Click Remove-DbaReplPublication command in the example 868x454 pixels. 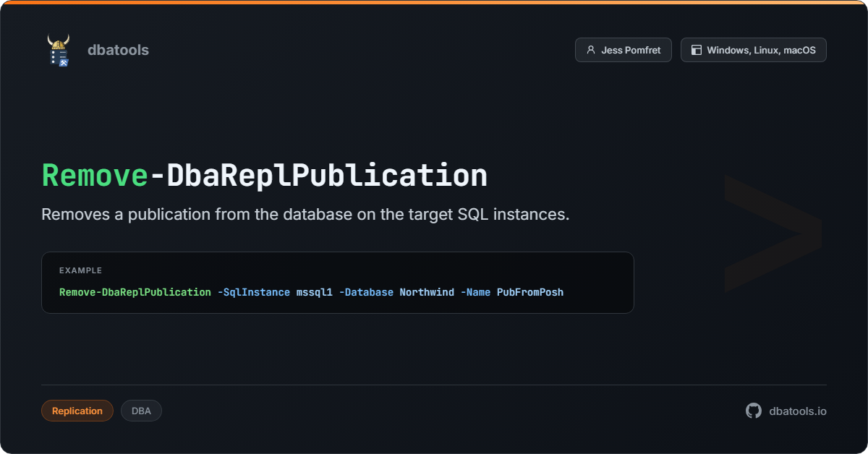(135, 292)
